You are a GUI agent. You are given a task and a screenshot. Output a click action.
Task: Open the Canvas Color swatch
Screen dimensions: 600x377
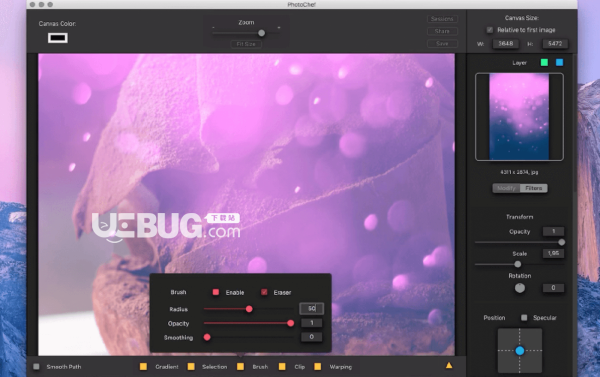[x=58, y=38]
